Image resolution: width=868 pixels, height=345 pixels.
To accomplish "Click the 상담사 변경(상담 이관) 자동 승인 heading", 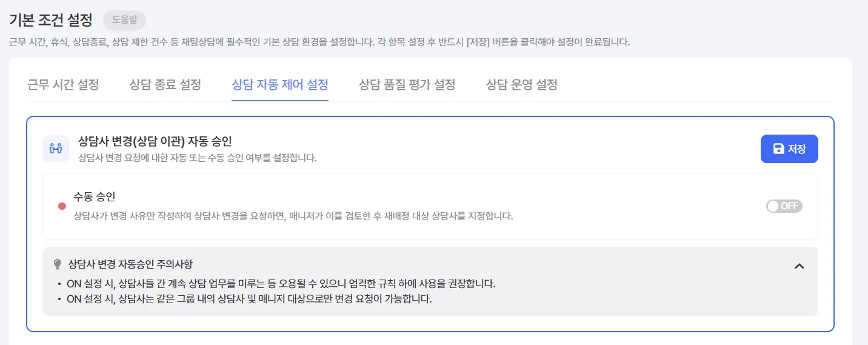I will (155, 141).
